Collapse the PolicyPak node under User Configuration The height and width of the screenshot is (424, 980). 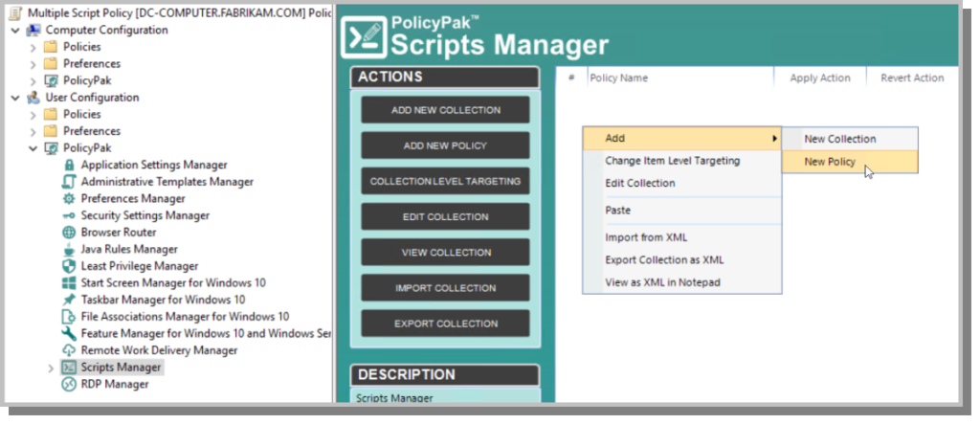click(x=33, y=148)
